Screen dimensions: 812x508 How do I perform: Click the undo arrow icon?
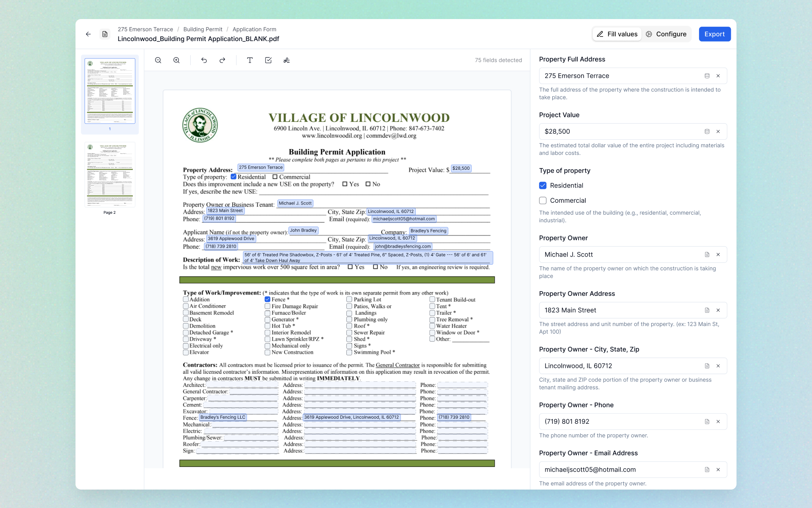(x=204, y=60)
